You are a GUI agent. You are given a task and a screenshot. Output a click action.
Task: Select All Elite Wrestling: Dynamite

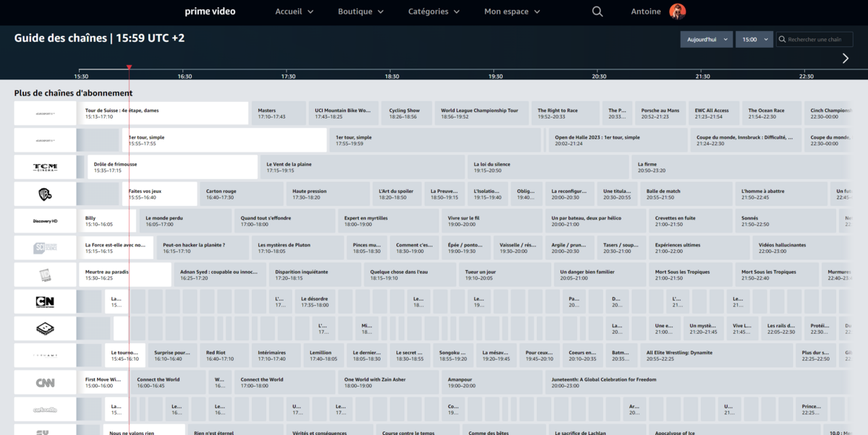pyautogui.click(x=717, y=355)
